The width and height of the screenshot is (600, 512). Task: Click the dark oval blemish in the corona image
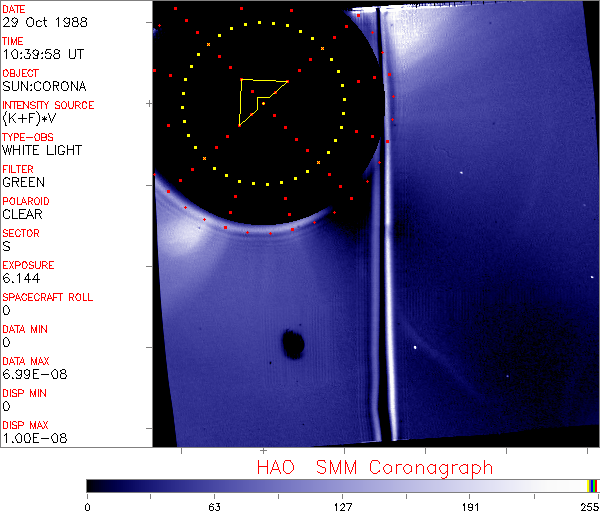pos(293,345)
